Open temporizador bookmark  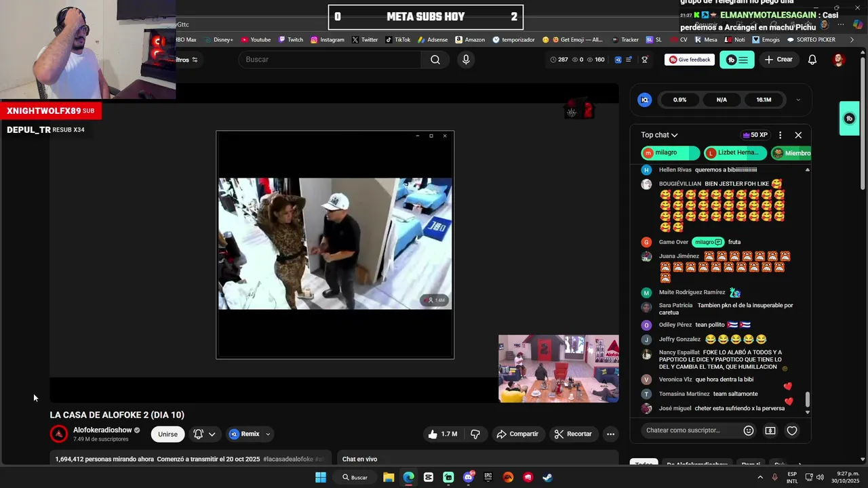click(513, 39)
